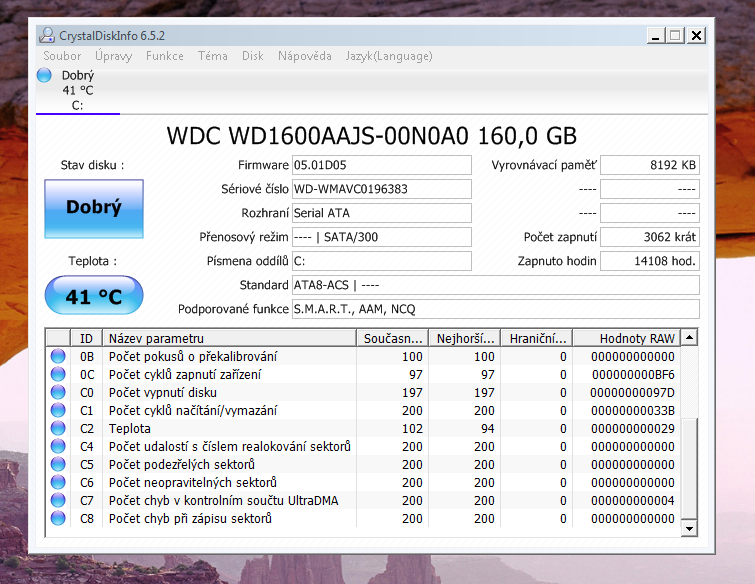The image size is (755, 584).
Task: Open the Soubor menu
Action: coord(62,56)
